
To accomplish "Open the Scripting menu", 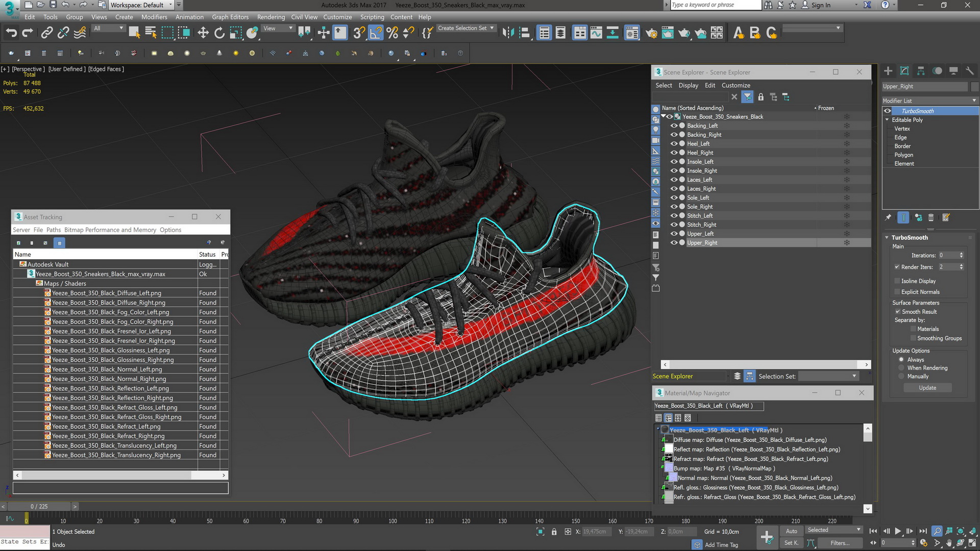I will (372, 17).
